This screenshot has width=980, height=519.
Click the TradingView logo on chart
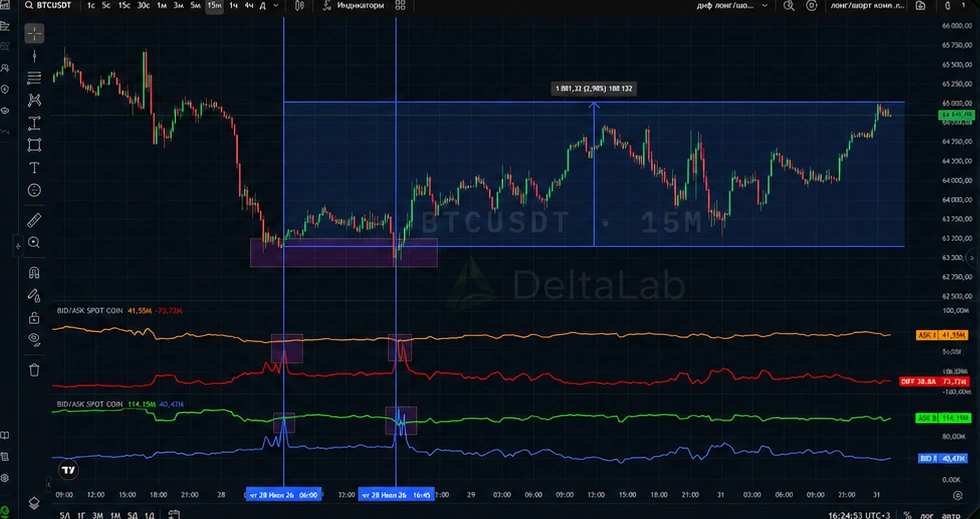tap(68, 469)
